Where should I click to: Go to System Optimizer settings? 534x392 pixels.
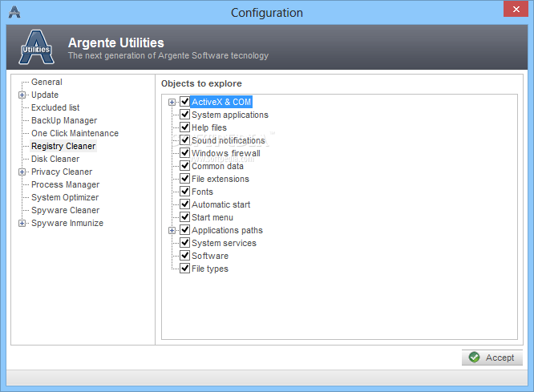pos(65,197)
